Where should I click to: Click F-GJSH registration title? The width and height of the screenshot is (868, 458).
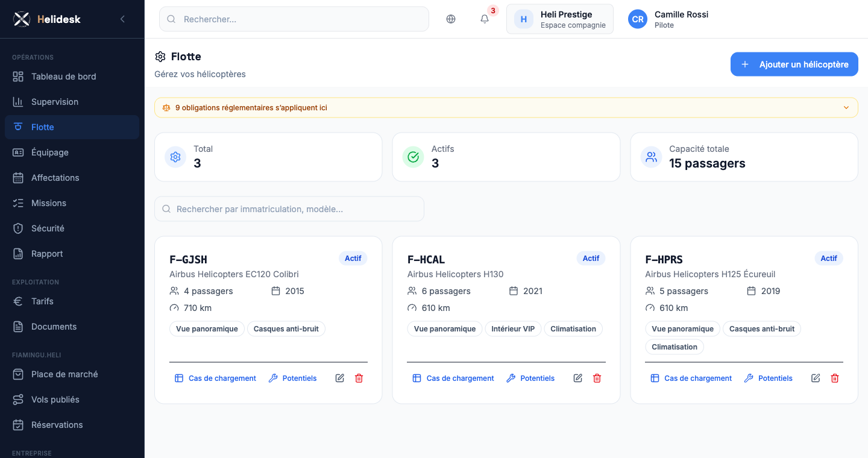188,260
